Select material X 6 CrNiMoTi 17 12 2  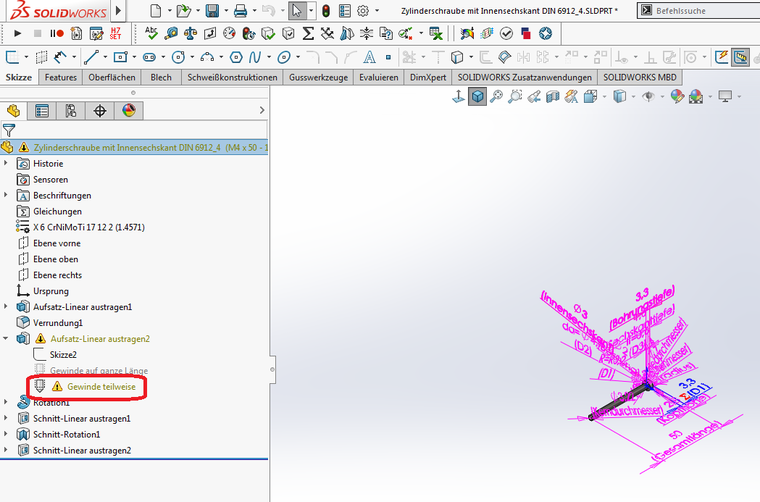pos(89,227)
